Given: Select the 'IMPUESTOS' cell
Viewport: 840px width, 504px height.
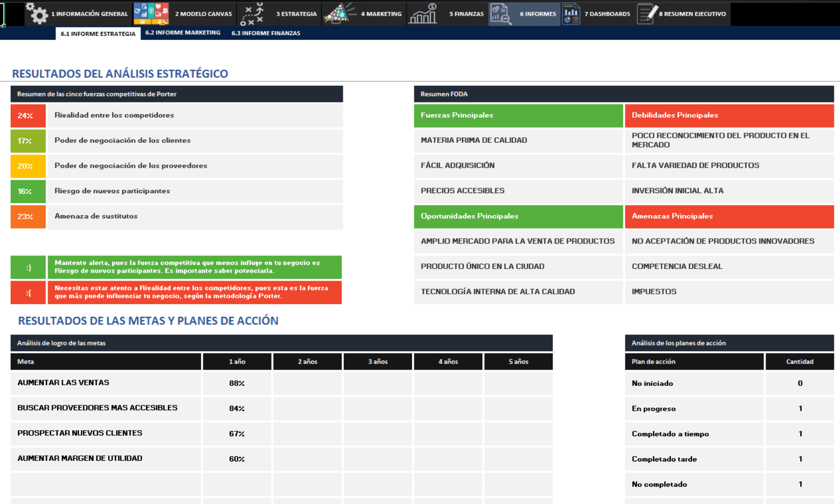Looking at the screenshot, I should pos(730,292).
